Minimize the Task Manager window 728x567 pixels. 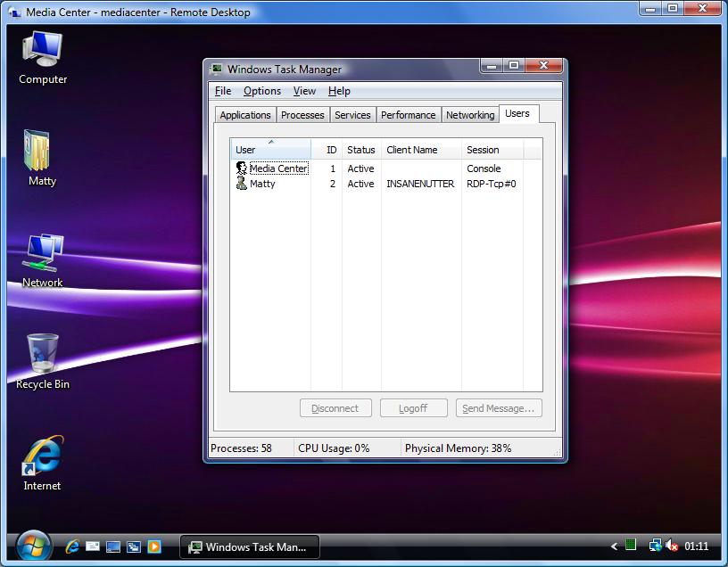coord(492,66)
